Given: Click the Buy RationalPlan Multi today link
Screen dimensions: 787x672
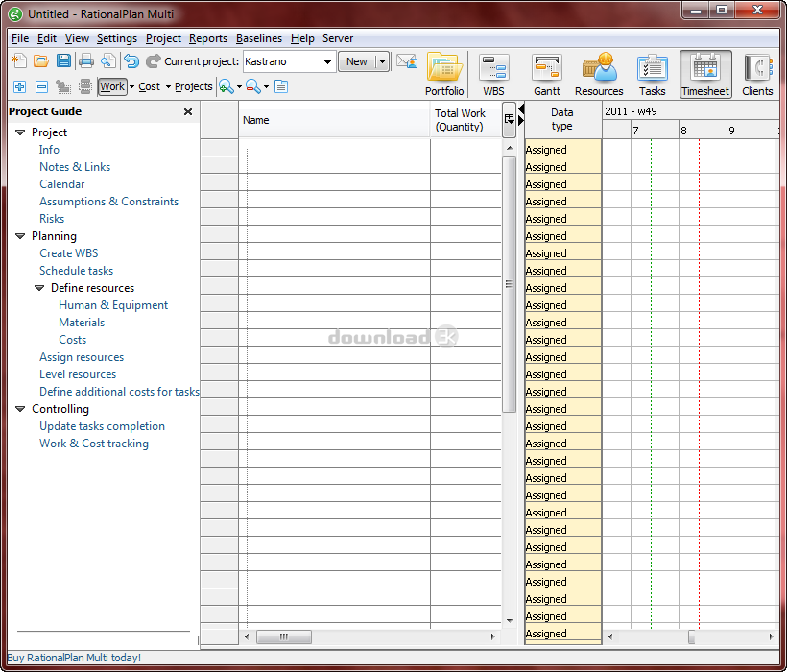Looking at the screenshot, I should (x=74, y=658).
